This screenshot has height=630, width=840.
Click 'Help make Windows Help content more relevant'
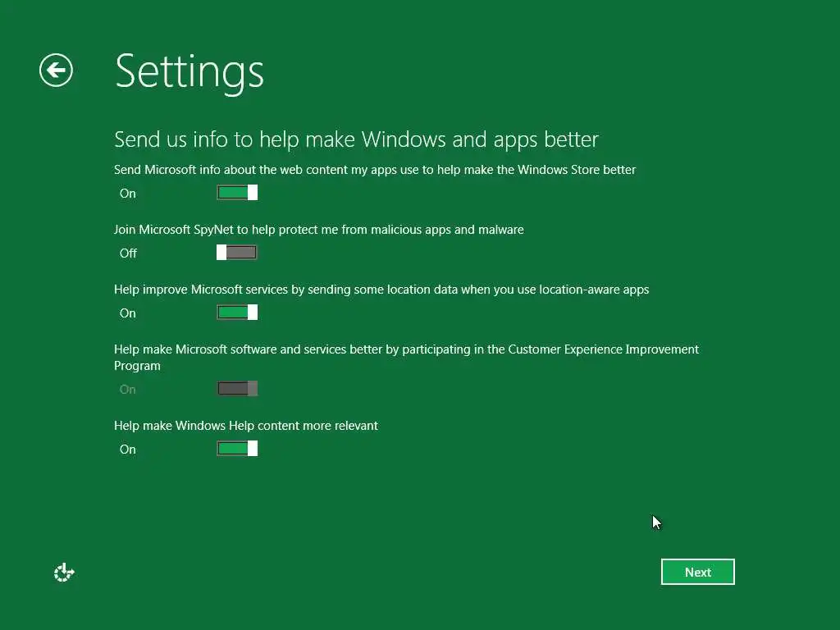(246, 426)
